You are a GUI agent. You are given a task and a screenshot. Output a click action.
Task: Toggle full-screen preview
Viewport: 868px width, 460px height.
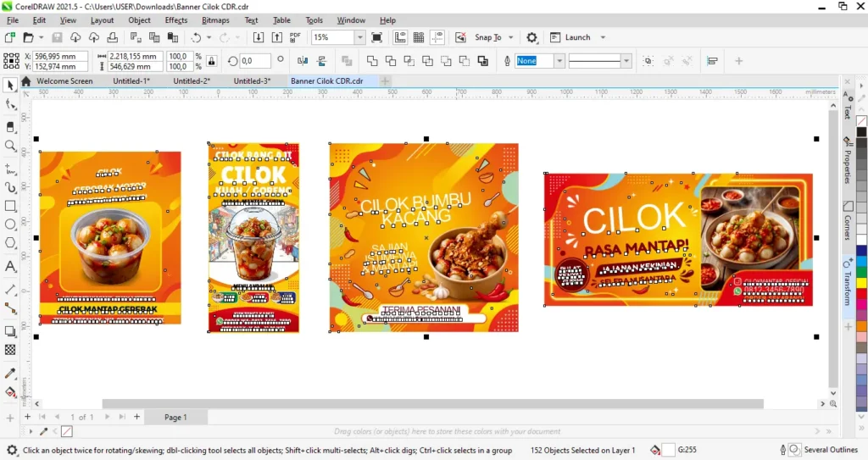[x=376, y=37]
